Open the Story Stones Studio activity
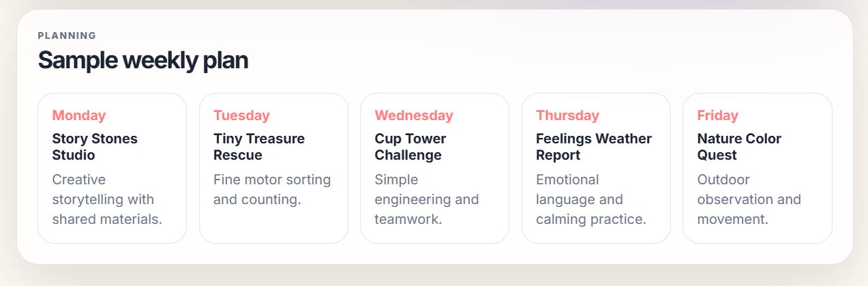The width and height of the screenshot is (868, 286). point(95,147)
